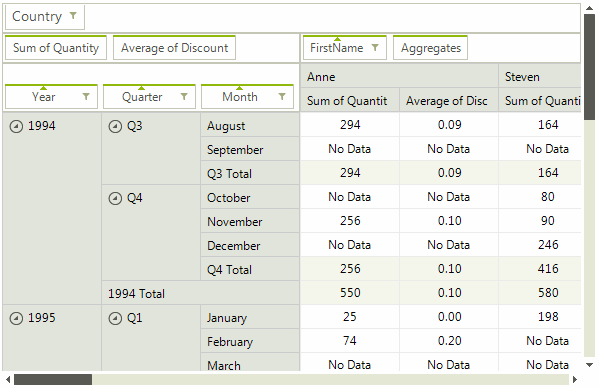This screenshot has height=388, width=599.
Task: Open the FirstName filter funnel icon
Action: pos(375,47)
